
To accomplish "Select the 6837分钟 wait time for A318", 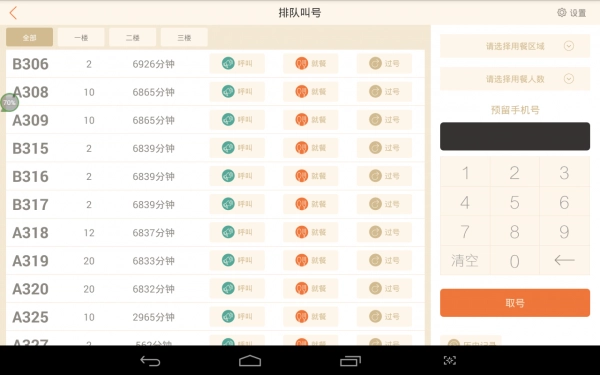I will (x=153, y=233).
